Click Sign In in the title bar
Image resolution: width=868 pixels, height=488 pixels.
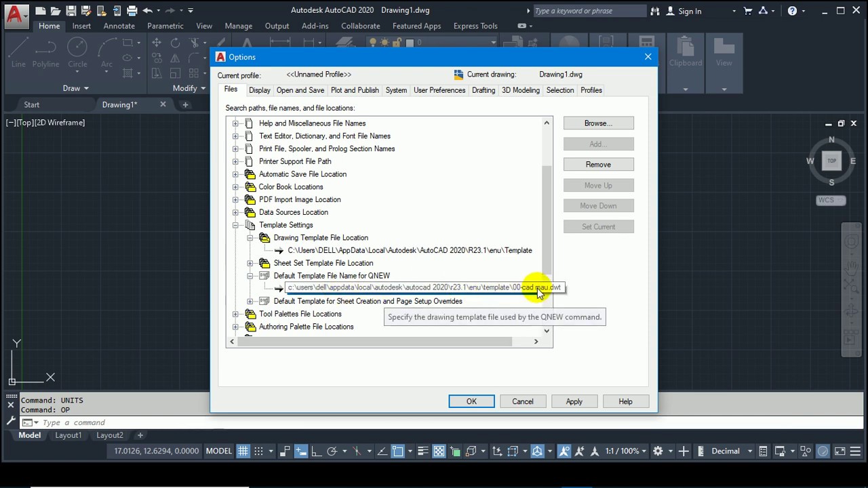coord(684,11)
